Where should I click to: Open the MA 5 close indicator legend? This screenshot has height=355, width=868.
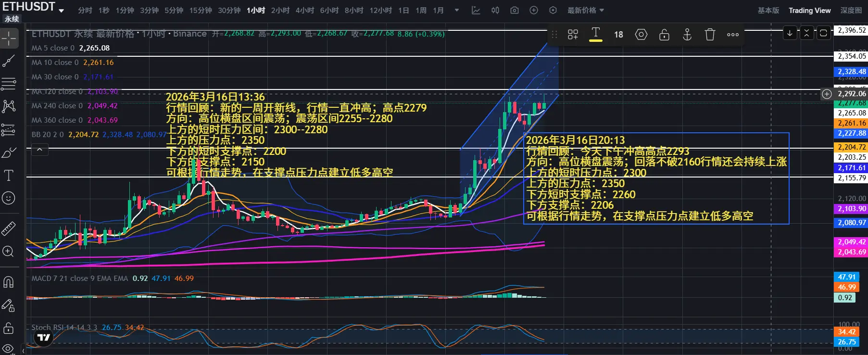coord(71,48)
